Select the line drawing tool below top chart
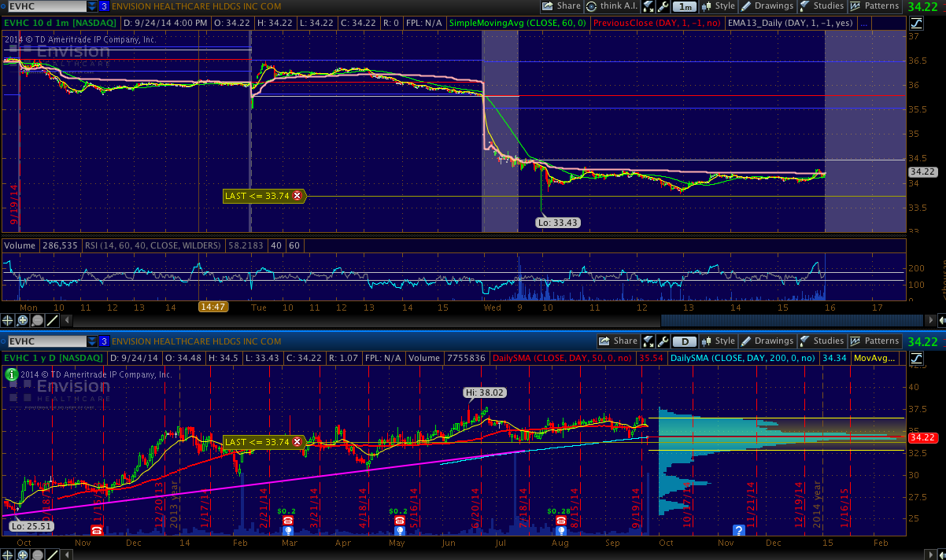946x560 pixels. (x=52, y=320)
